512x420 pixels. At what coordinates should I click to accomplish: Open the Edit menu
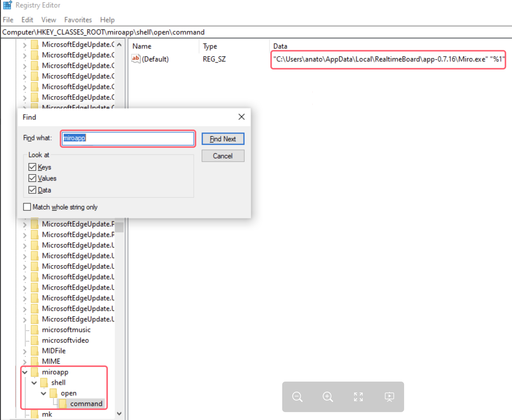pos(27,20)
